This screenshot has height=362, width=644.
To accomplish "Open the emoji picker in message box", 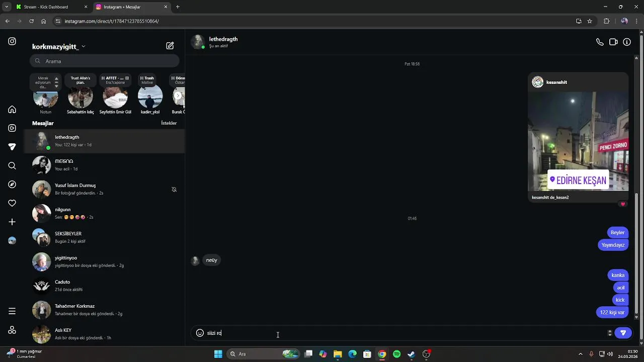I will click(x=200, y=333).
